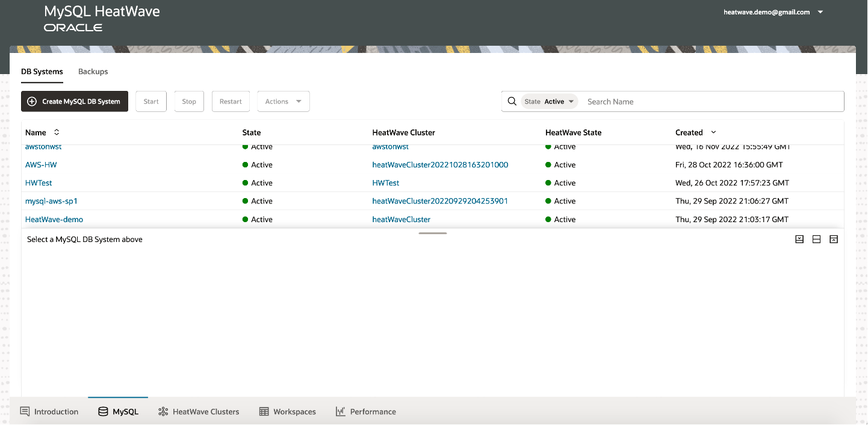Toggle the Created column sort chevron
This screenshot has width=868, height=425.
[714, 132]
